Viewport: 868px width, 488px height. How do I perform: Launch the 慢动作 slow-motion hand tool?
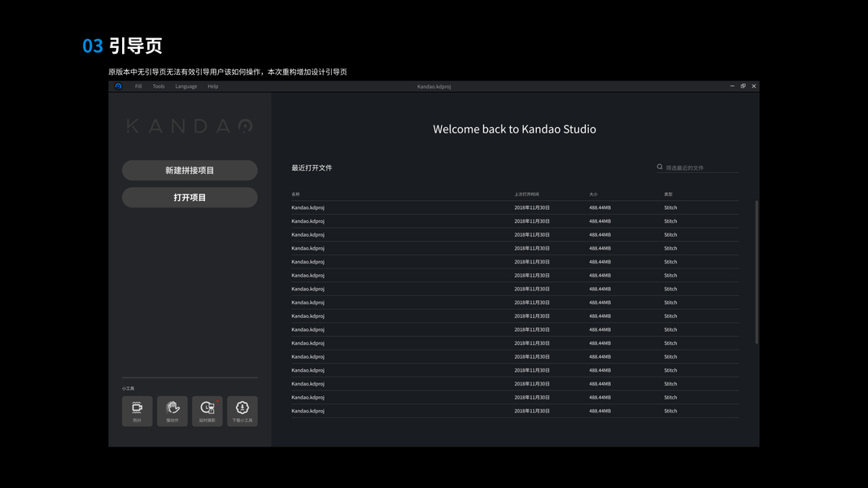click(172, 411)
